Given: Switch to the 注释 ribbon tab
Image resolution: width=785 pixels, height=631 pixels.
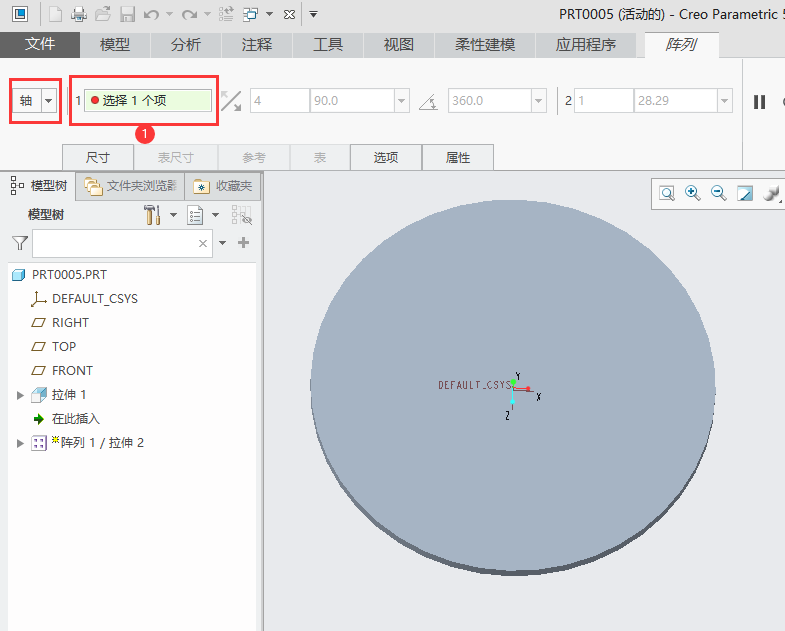Looking at the screenshot, I should tap(257, 45).
